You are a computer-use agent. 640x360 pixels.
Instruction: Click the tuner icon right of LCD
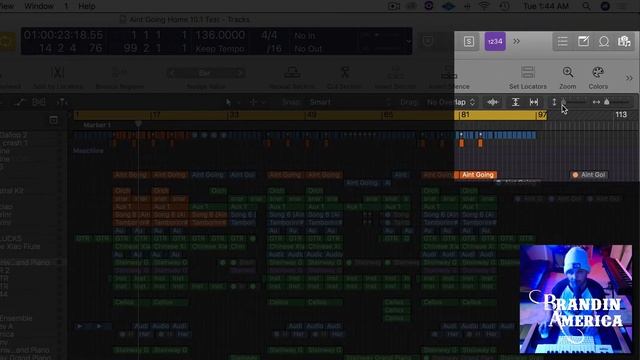427,41
